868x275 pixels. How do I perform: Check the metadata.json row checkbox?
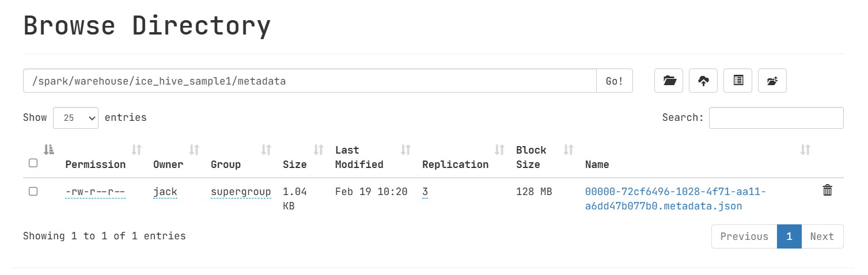point(33,192)
